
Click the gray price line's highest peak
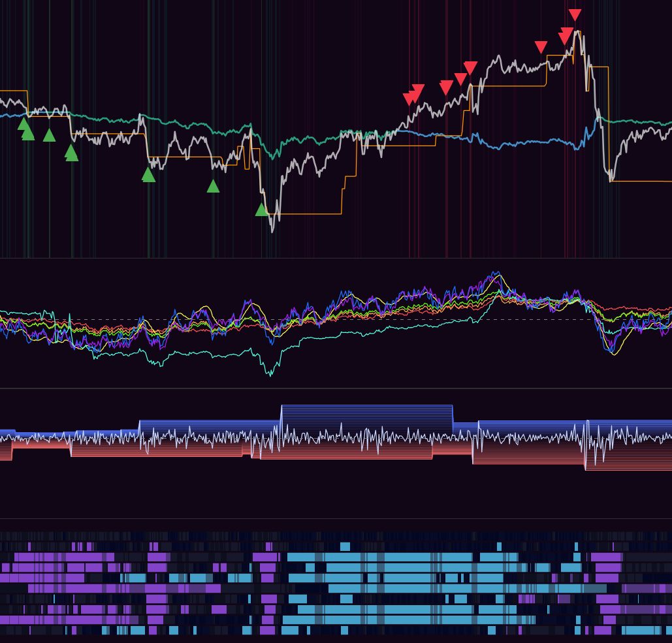click(577, 31)
